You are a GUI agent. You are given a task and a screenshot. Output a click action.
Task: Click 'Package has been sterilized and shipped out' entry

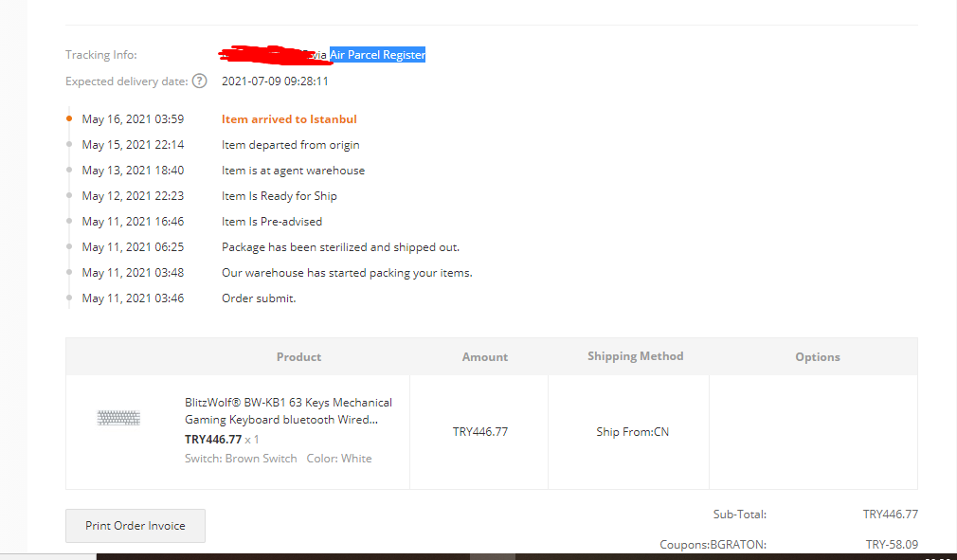pyautogui.click(x=340, y=247)
